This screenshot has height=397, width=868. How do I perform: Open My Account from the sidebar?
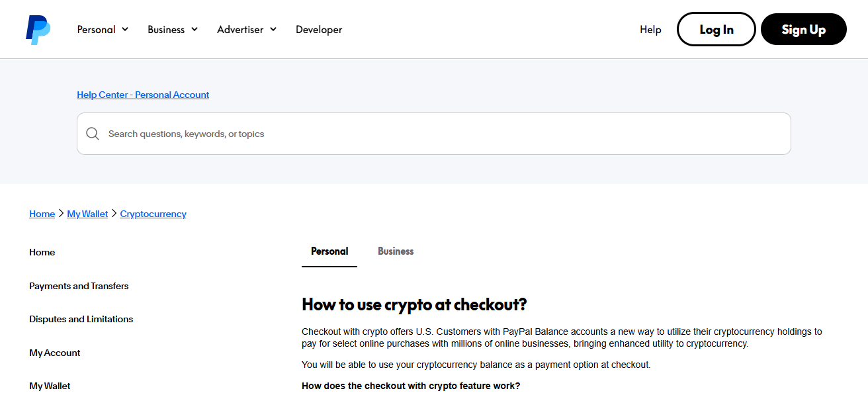click(x=54, y=352)
